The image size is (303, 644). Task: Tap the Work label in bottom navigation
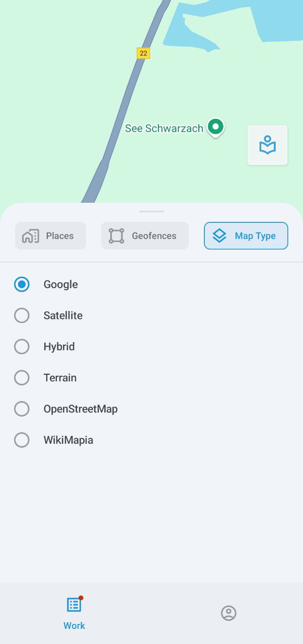(x=74, y=625)
